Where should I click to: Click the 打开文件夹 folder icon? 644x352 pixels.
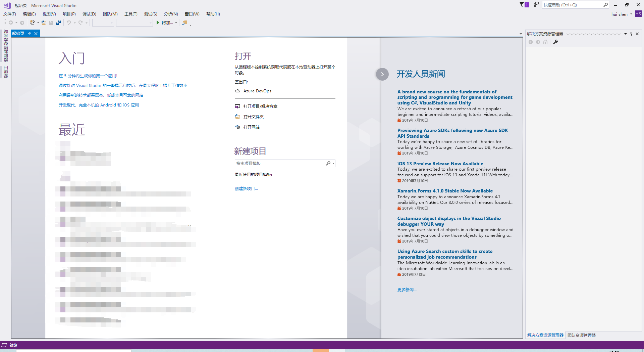click(x=237, y=117)
